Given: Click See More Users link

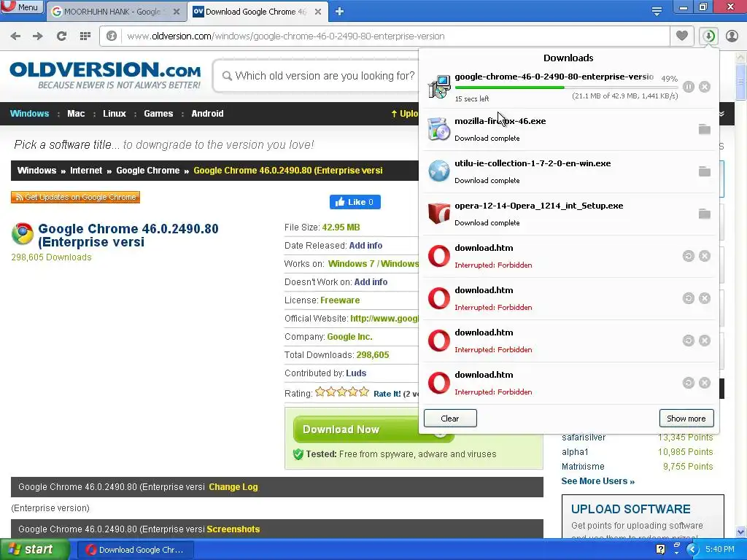Looking at the screenshot, I should (598, 481).
